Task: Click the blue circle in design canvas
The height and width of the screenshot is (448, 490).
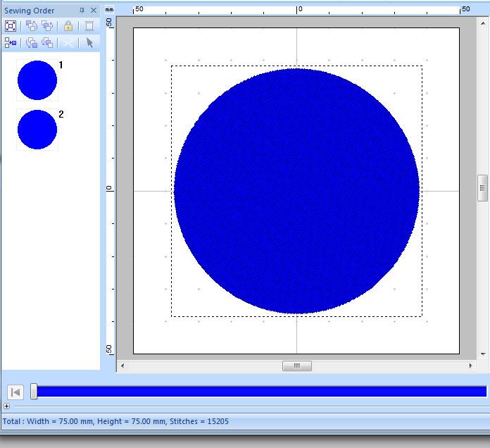Action: click(x=296, y=191)
